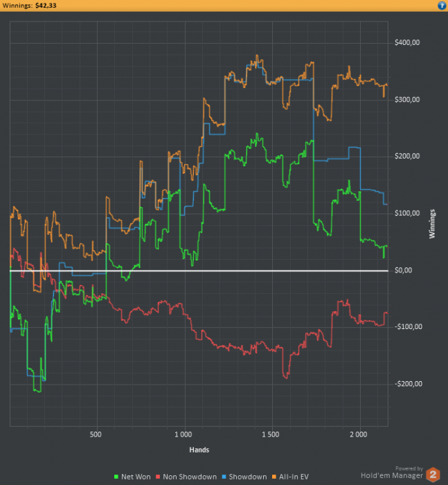This screenshot has height=485, width=448.
Task: Toggle the Net Won legend green swatch
Action: point(116,477)
